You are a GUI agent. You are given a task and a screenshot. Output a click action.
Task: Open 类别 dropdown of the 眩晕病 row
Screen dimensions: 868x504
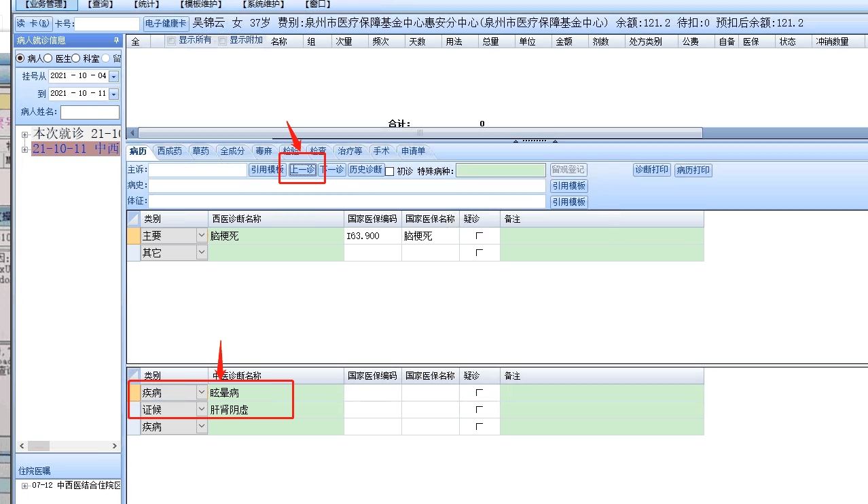201,393
